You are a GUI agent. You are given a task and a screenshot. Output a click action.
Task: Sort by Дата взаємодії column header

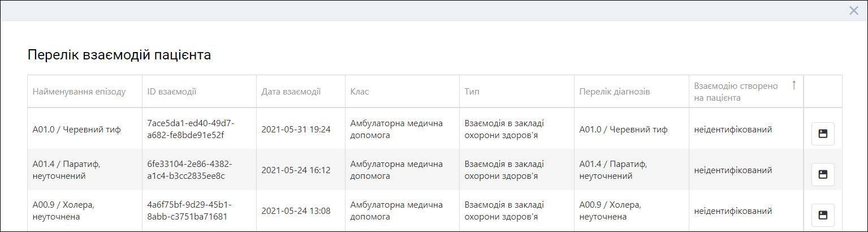(291, 91)
